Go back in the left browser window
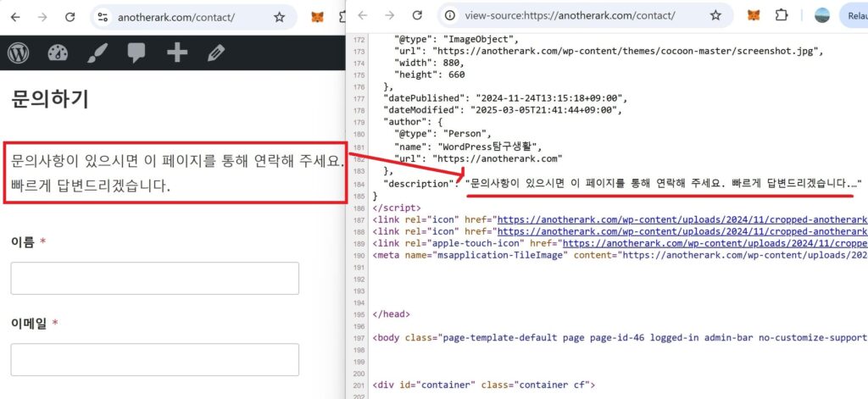The width and height of the screenshot is (868, 399). 15,17
